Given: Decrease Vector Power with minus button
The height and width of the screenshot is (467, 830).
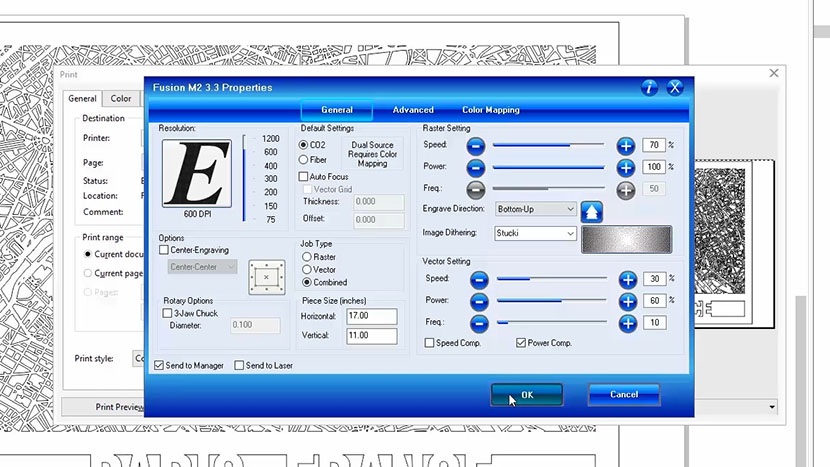Looking at the screenshot, I should (479, 301).
